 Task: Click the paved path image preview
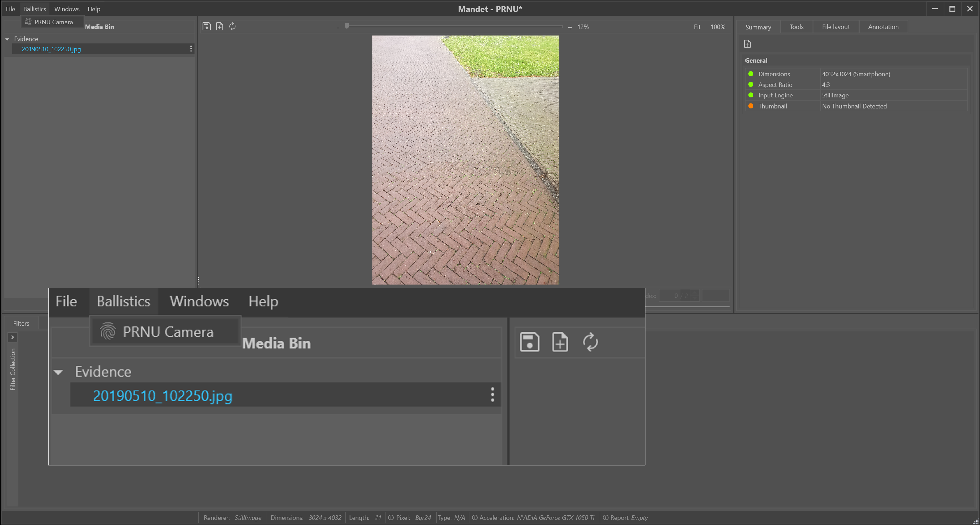pyautogui.click(x=465, y=160)
